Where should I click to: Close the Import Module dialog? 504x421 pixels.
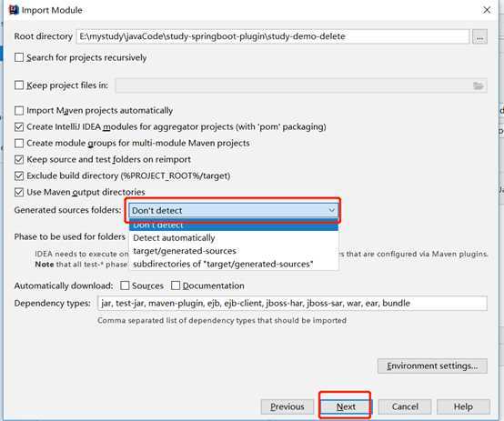click(487, 10)
